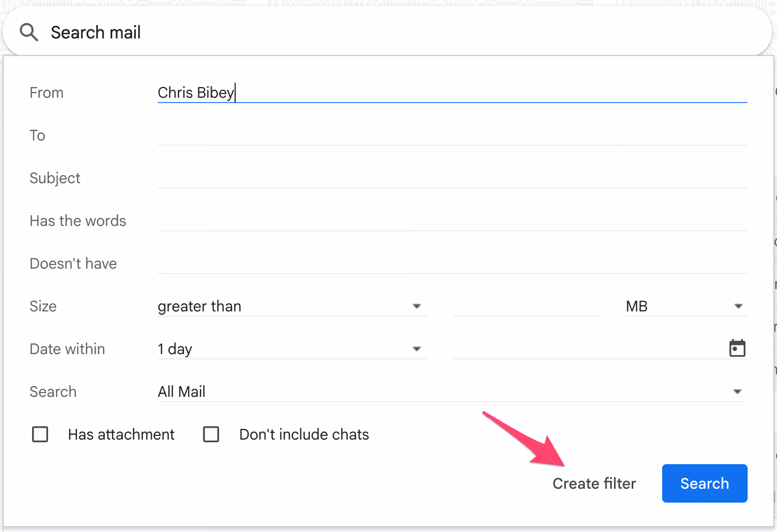Image resolution: width=777 pixels, height=532 pixels.
Task: Open the Date within dropdown showing 1 day
Action: (417, 349)
